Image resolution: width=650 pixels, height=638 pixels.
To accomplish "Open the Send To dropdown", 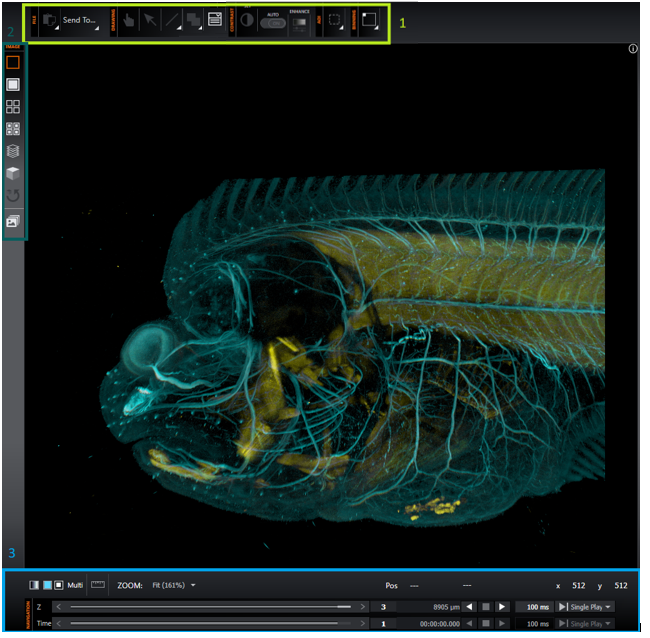I will (x=80, y=20).
